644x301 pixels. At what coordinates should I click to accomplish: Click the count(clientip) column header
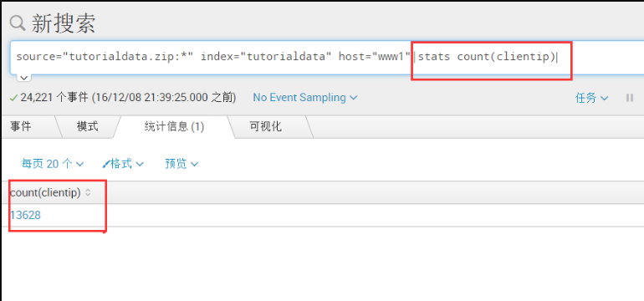[45, 192]
